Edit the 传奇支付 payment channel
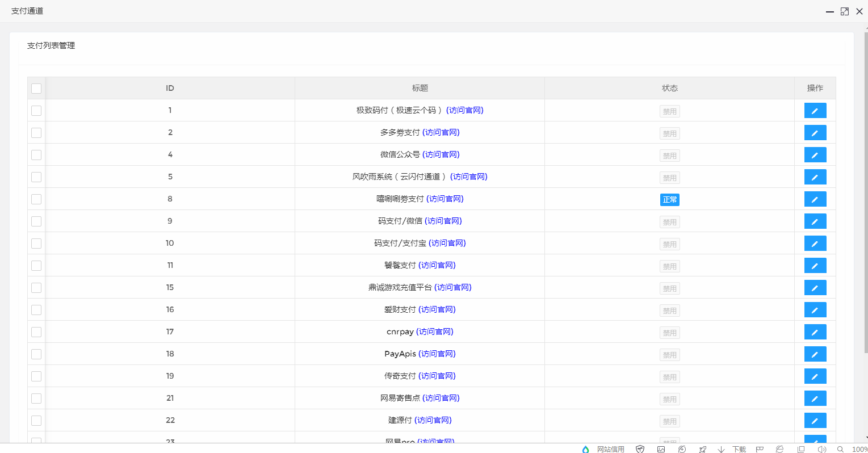 [815, 376]
